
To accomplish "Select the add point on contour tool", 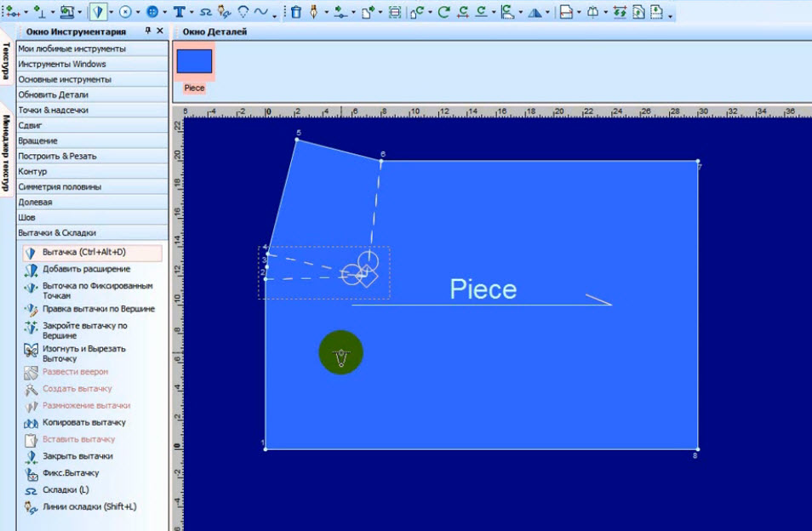I will (13, 11).
